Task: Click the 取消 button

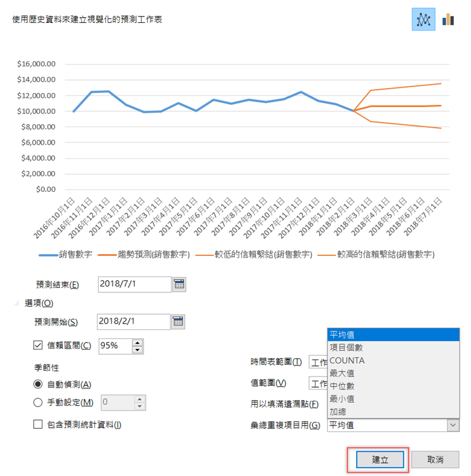Action: (435, 460)
